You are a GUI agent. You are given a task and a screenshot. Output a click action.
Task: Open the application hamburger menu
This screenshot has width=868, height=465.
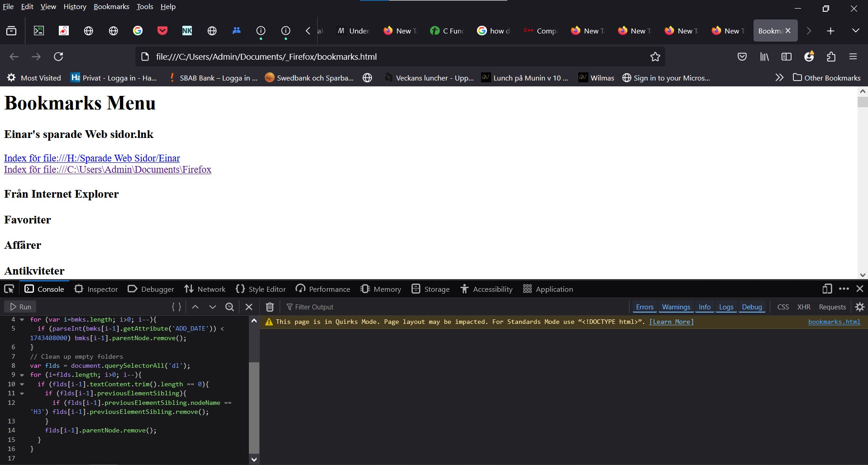click(x=853, y=57)
